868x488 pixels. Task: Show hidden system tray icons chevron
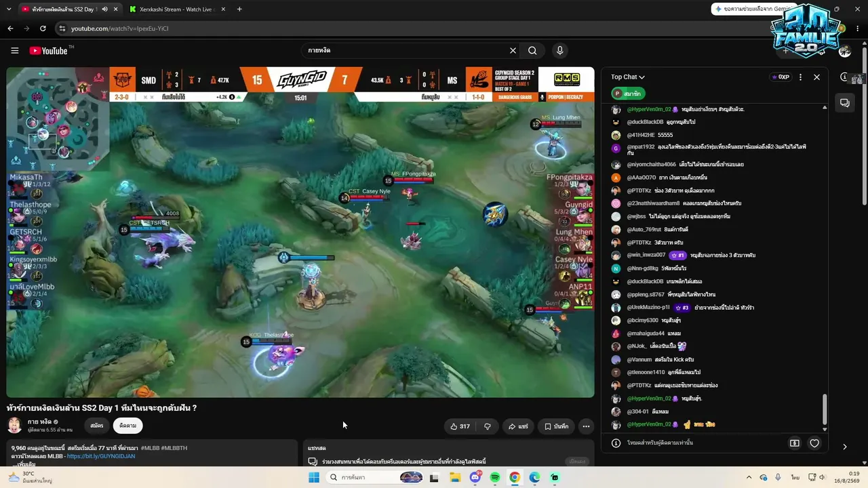point(749,477)
